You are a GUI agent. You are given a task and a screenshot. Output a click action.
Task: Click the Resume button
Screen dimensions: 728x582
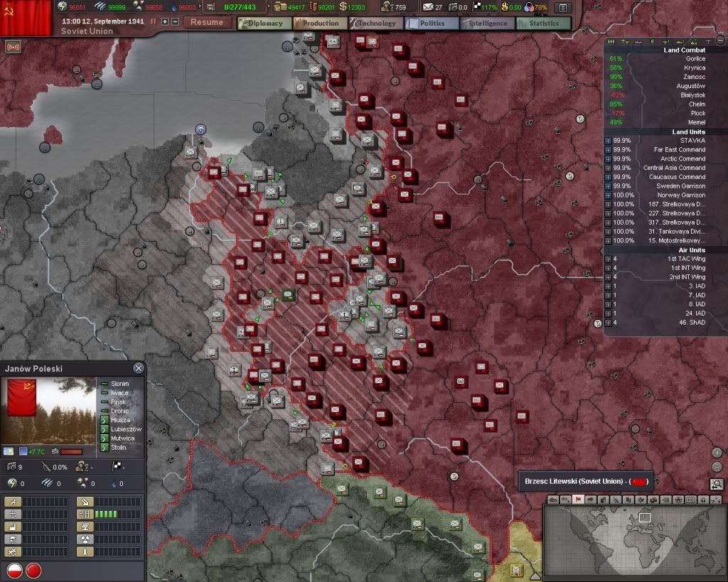(x=207, y=22)
